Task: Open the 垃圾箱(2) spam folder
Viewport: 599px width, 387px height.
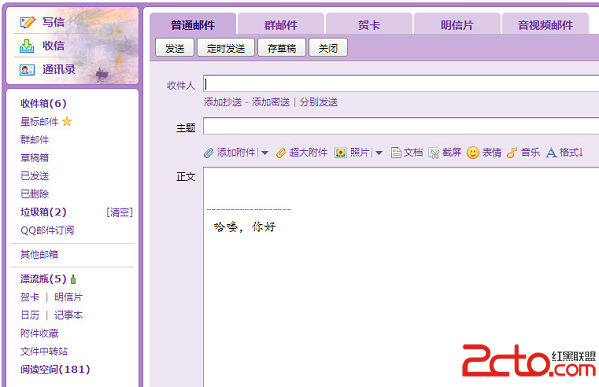Action: (x=44, y=212)
